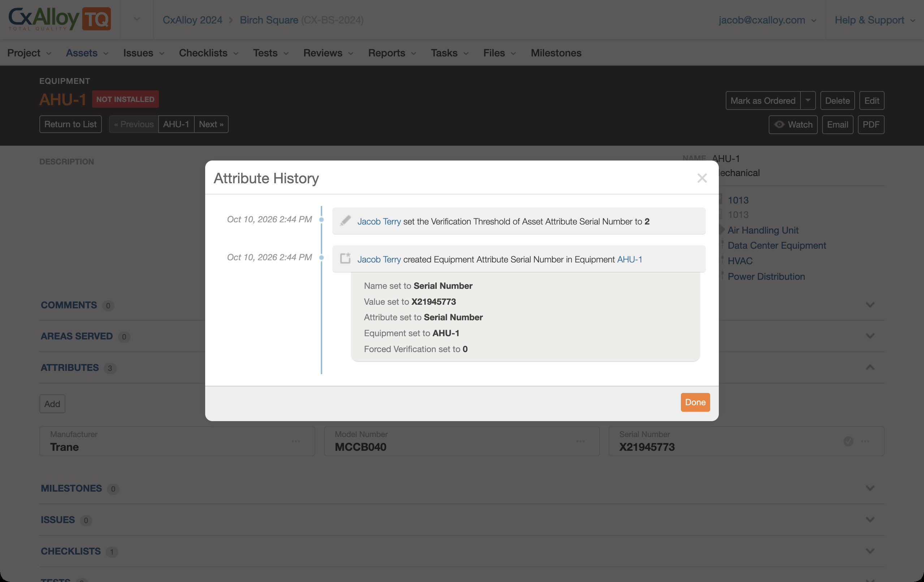Open the jacob@cxalloy.com account menu
924x582 pixels.
click(x=767, y=20)
